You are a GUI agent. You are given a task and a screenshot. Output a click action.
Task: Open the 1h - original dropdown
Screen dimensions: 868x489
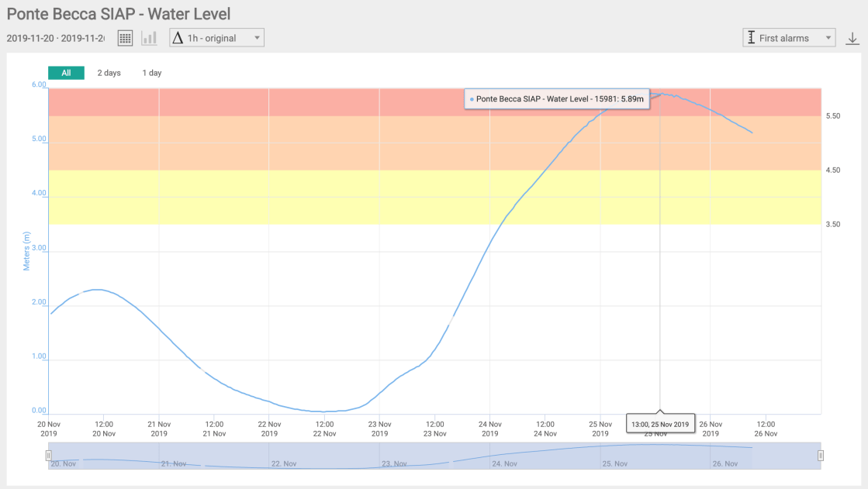tap(217, 38)
